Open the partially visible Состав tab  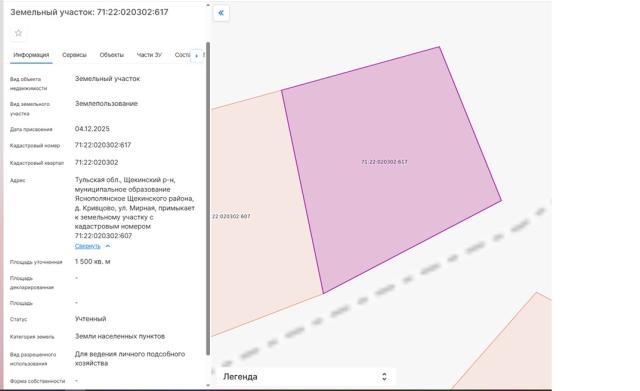pyautogui.click(x=182, y=55)
